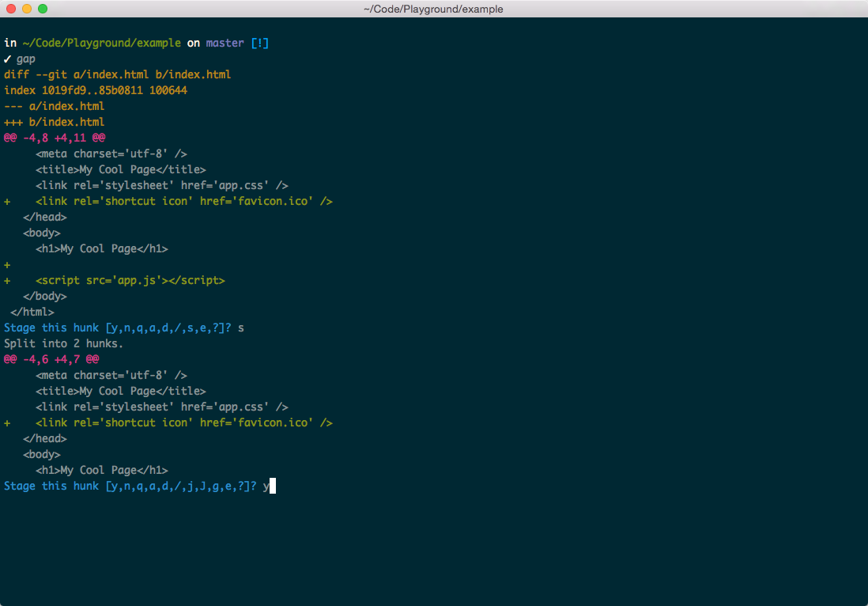Click first 'Stage this hunk' prompt ending in s

[124, 328]
